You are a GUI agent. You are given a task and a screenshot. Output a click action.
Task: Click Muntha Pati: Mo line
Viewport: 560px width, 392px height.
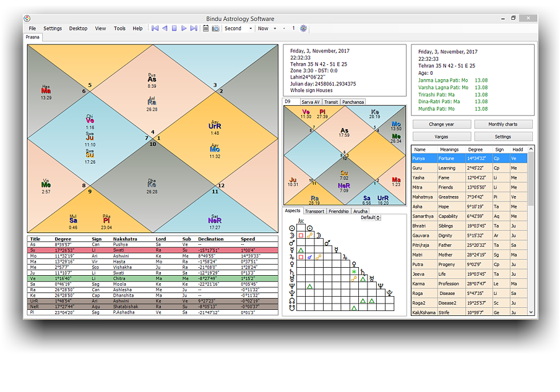(453, 109)
